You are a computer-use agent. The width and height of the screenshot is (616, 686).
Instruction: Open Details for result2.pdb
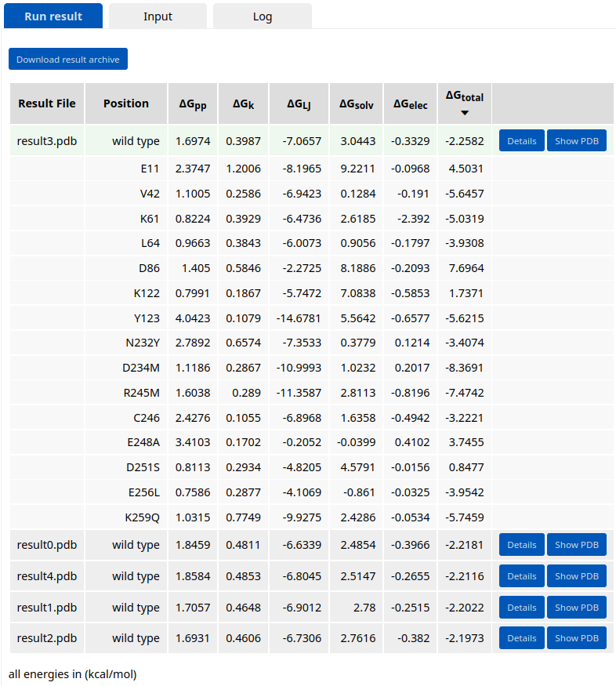(x=521, y=638)
